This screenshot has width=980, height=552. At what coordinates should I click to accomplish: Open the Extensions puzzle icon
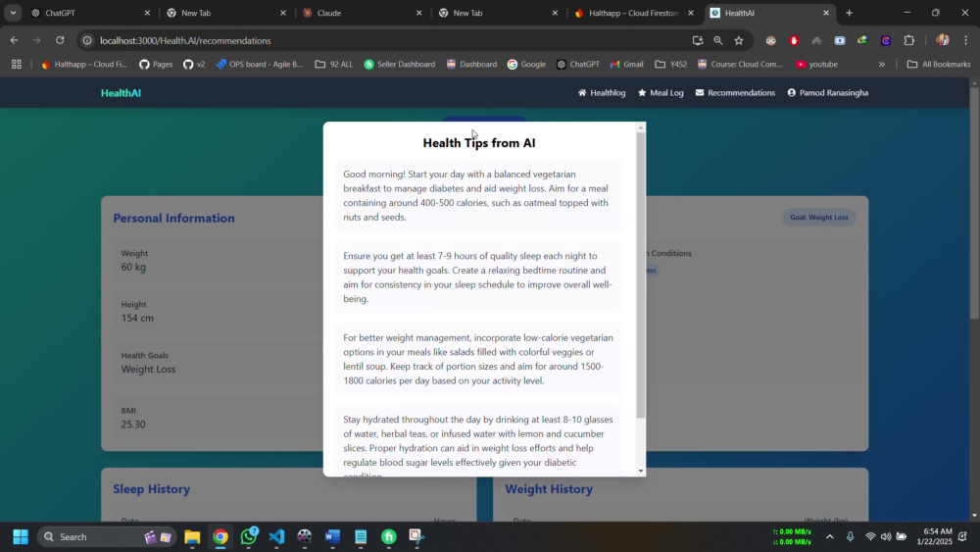coord(909,40)
